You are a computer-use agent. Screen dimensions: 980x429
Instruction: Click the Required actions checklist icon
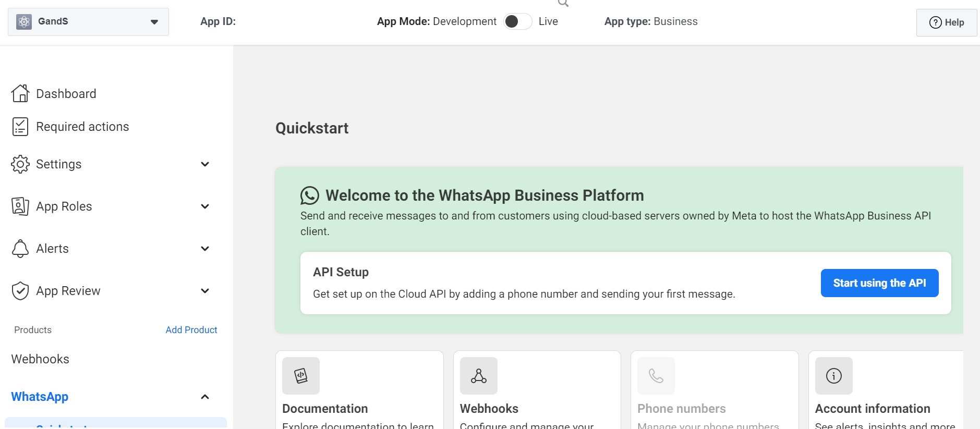pyautogui.click(x=20, y=127)
